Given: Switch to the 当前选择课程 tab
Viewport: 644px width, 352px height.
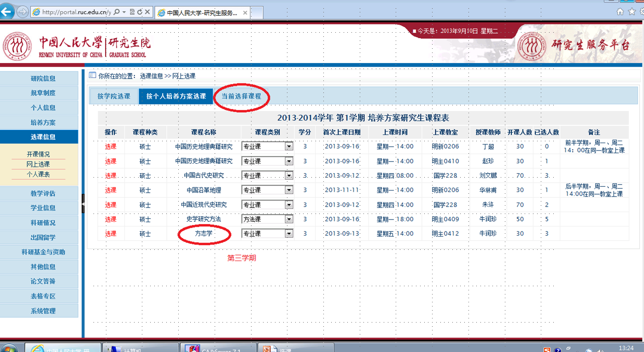Looking at the screenshot, I should pyautogui.click(x=241, y=97).
